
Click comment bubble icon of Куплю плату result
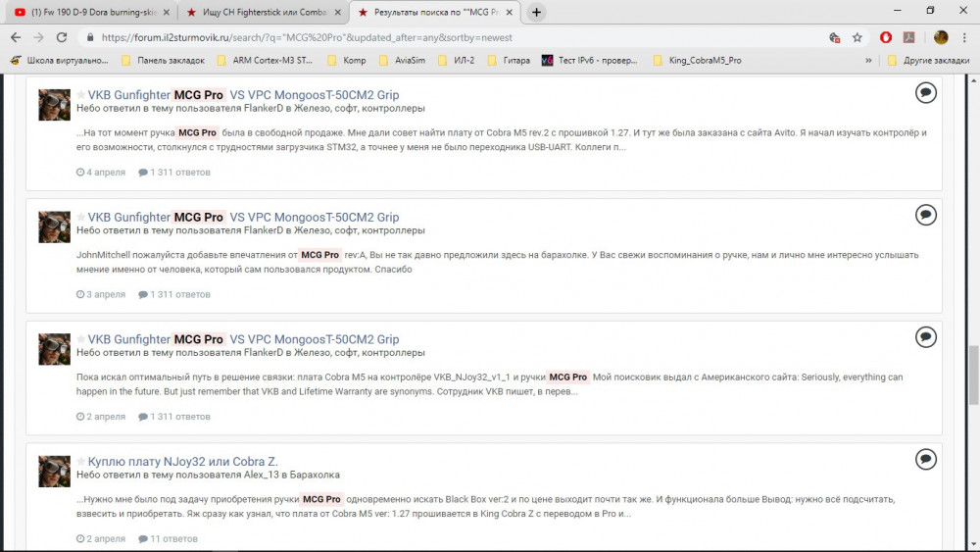pos(926,460)
